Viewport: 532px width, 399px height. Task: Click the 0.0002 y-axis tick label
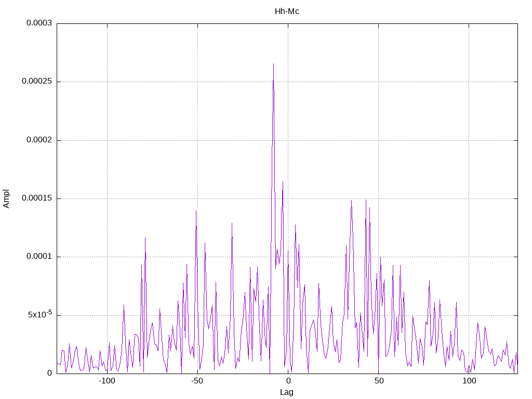tap(39, 140)
